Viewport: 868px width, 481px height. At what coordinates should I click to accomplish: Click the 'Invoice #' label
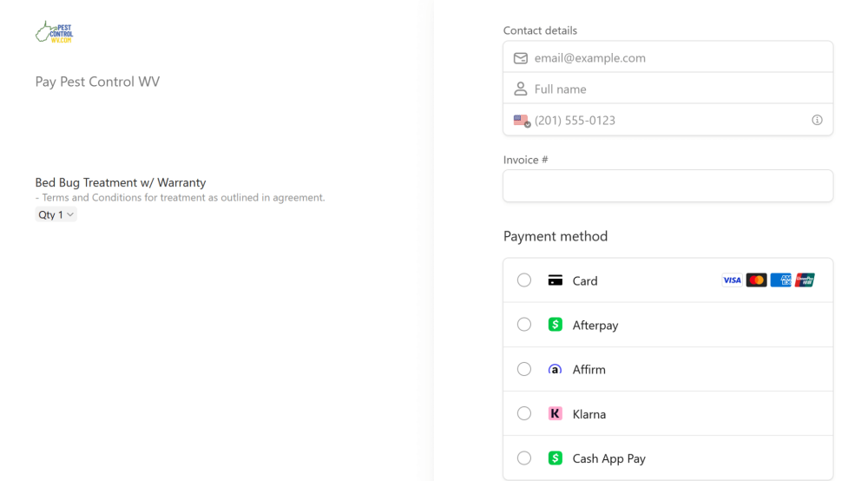[x=525, y=160]
